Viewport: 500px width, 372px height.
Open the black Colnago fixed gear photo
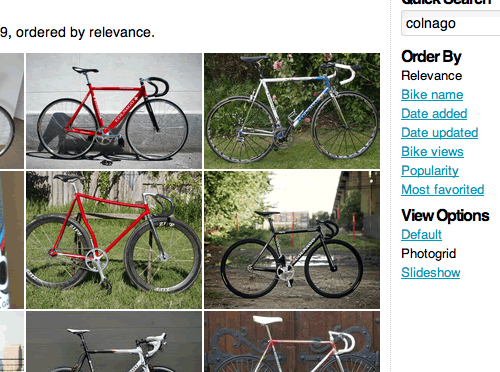[x=292, y=240]
